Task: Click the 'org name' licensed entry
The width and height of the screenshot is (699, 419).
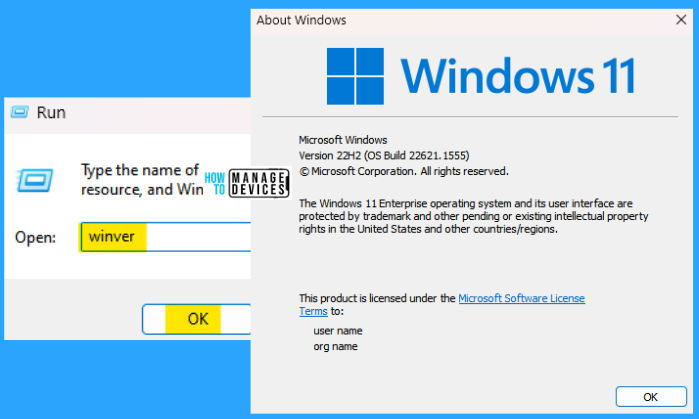Action: [x=335, y=346]
